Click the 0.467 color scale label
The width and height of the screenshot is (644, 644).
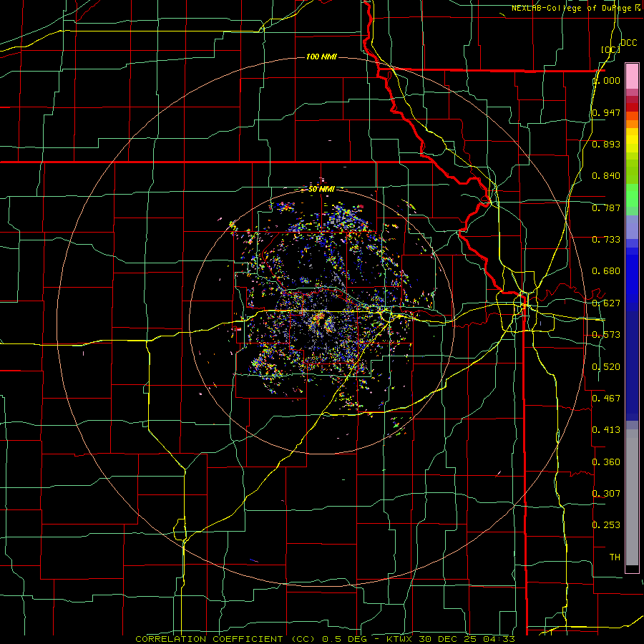click(x=606, y=399)
